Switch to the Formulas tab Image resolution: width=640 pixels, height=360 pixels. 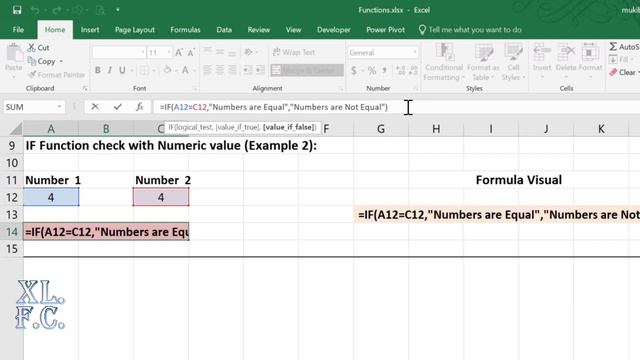(x=185, y=29)
